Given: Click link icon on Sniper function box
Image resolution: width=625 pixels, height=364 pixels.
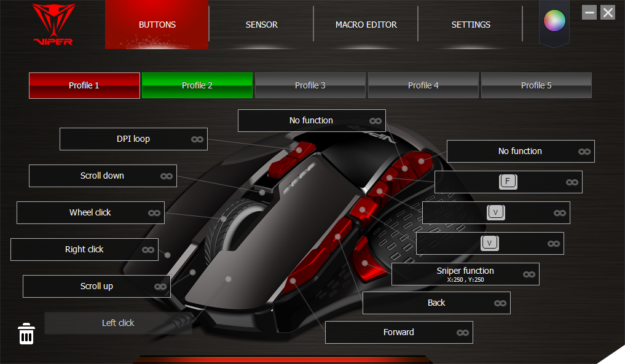Looking at the screenshot, I should [x=529, y=274].
